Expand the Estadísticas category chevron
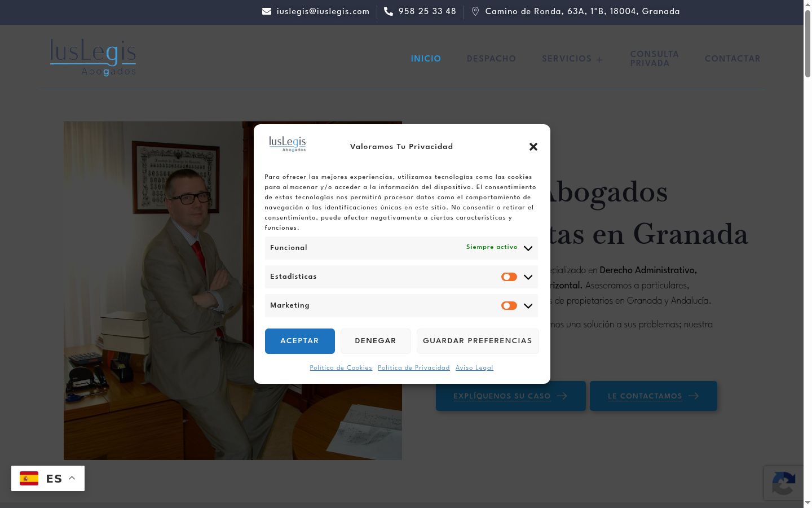 (x=528, y=277)
